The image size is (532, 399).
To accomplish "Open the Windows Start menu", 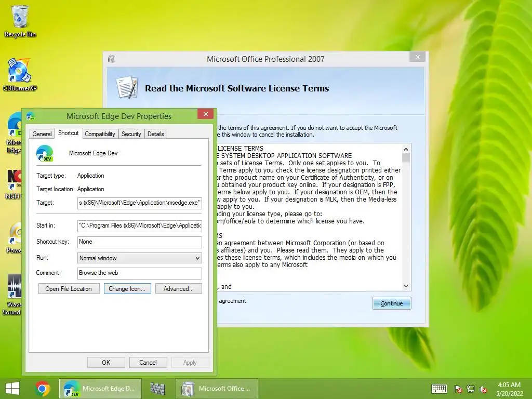I will click(12, 389).
